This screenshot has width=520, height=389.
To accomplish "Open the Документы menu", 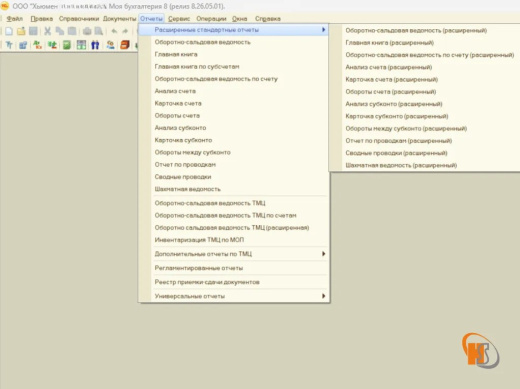I will pyautogui.click(x=120, y=19).
